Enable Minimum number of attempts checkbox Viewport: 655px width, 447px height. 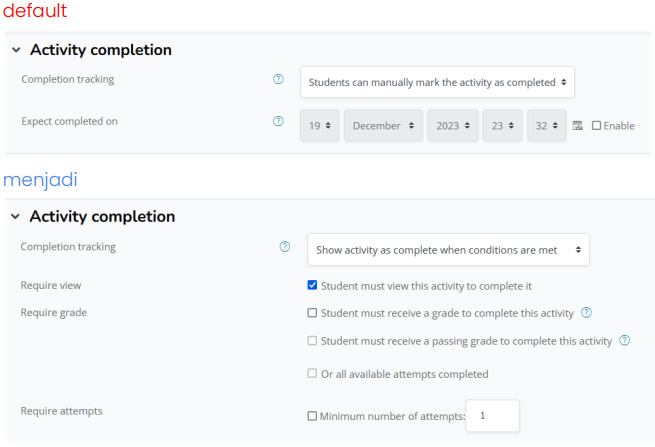[x=313, y=416]
